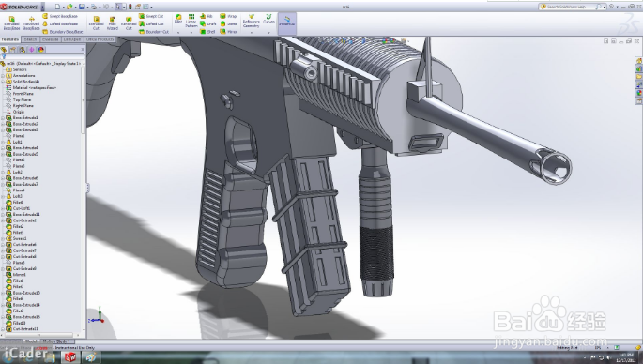Open the Linear Pattern dropdown arrow
The image size is (643, 364).
tap(191, 33)
